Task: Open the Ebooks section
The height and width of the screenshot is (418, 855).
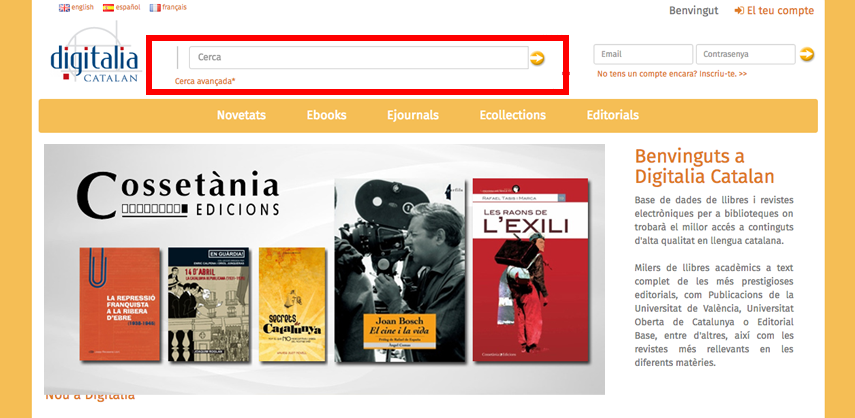Action: pos(326,115)
